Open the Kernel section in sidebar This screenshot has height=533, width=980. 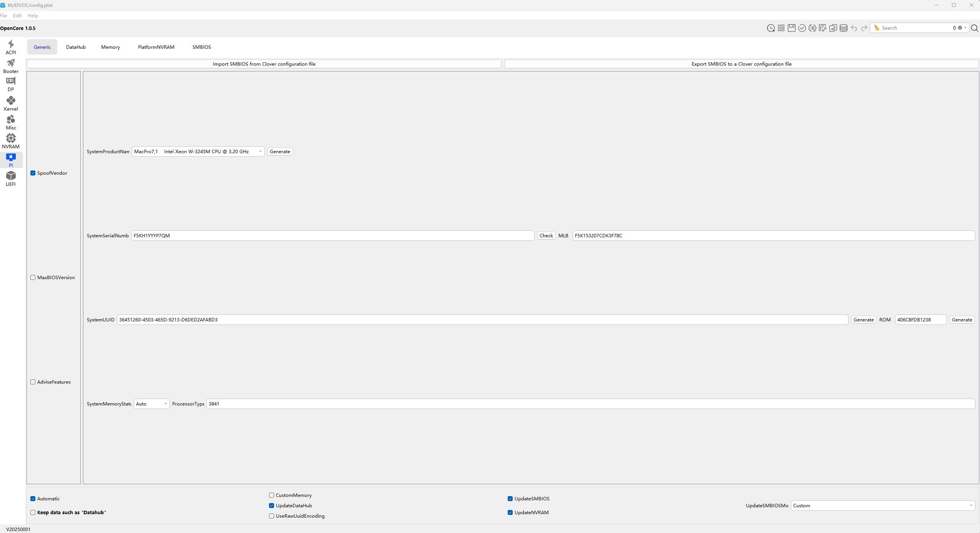[x=11, y=104]
